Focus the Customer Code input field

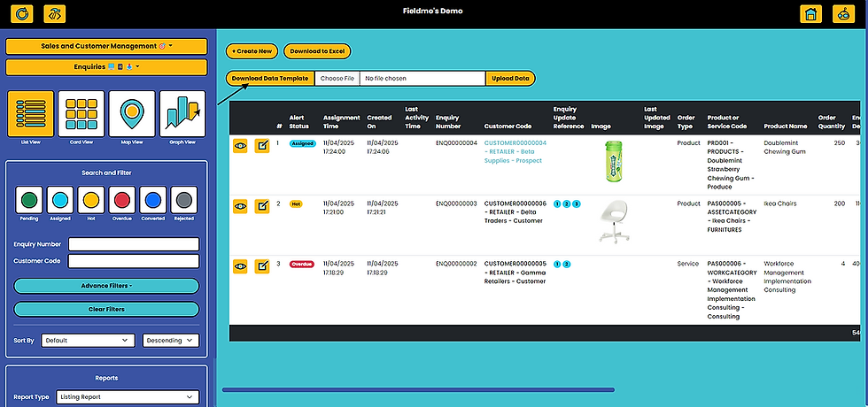point(134,261)
